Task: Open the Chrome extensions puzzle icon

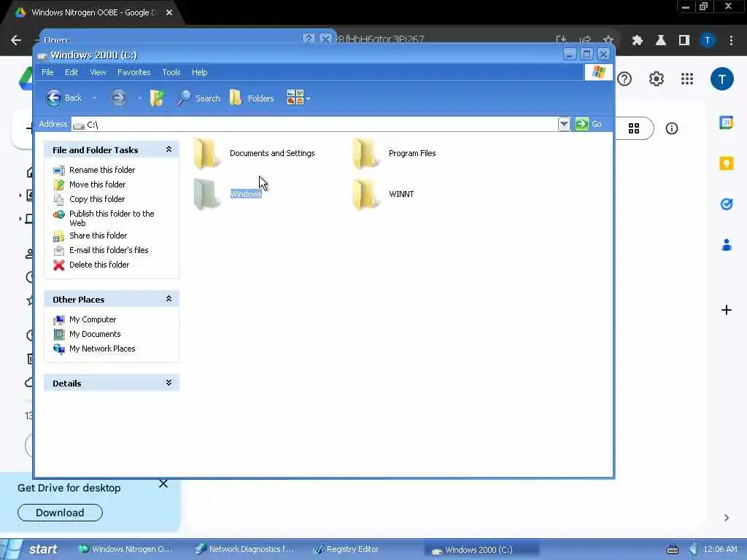Action: click(x=638, y=41)
